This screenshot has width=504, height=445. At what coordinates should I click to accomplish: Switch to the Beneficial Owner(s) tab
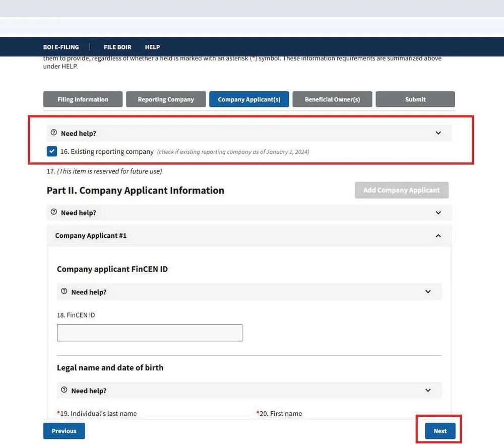pyautogui.click(x=332, y=99)
